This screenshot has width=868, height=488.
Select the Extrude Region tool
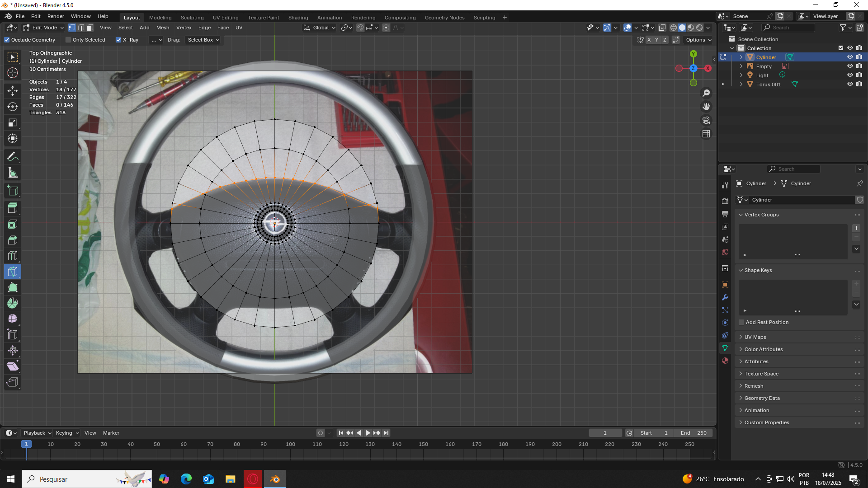tap(13, 208)
